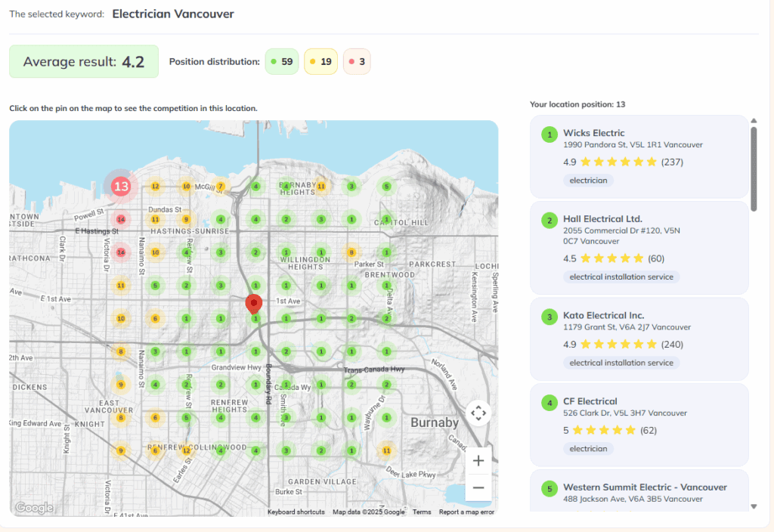Open the Hall Electrical Ltd. listing name
The width and height of the screenshot is (774, 532).
pyautogui.click(x=602, y=218)
